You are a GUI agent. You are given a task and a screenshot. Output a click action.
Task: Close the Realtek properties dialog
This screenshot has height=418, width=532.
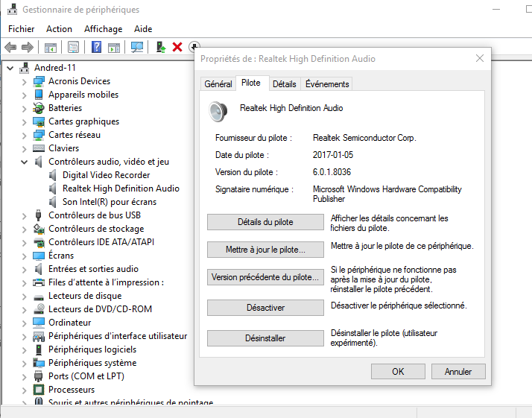[x=480, y=58]
